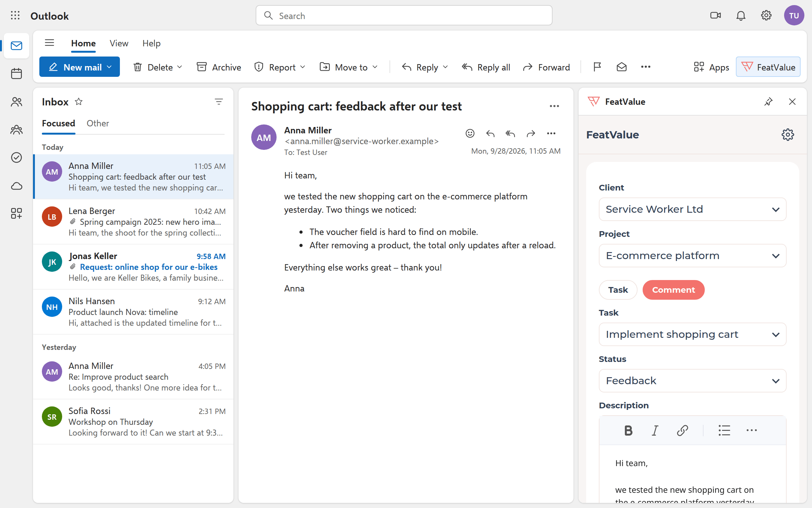Open OneDrive cloud icon in sidebar
Screen dimensions: 812x508
(x=16, y=186)
